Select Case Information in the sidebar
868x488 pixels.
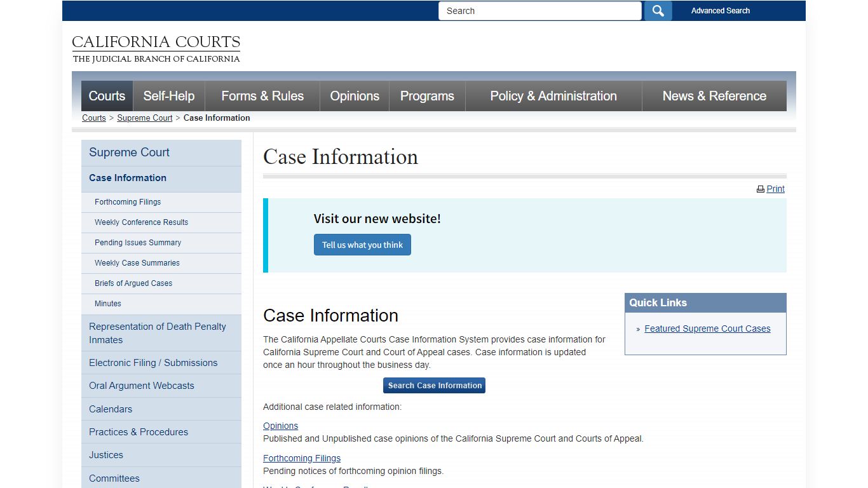point(161,179)
